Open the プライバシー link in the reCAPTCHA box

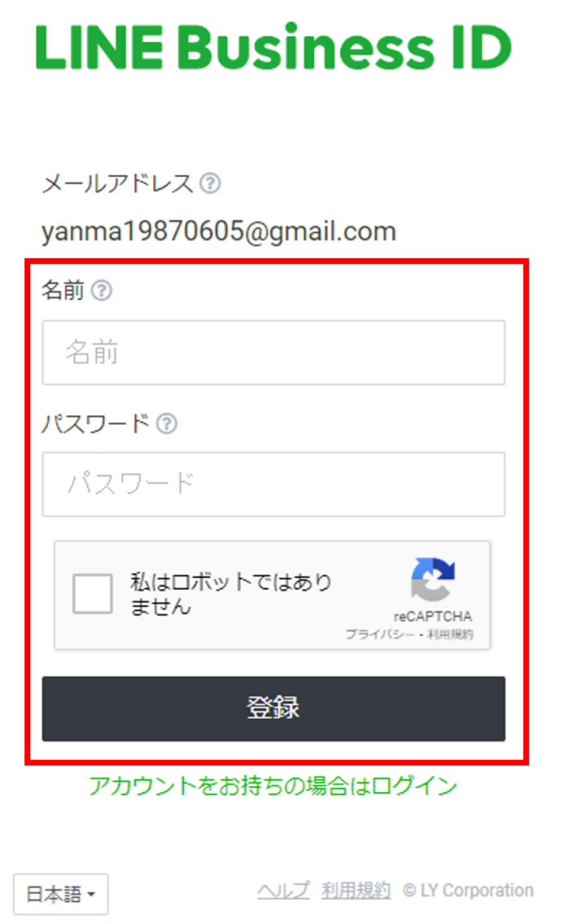coord(380,634)
